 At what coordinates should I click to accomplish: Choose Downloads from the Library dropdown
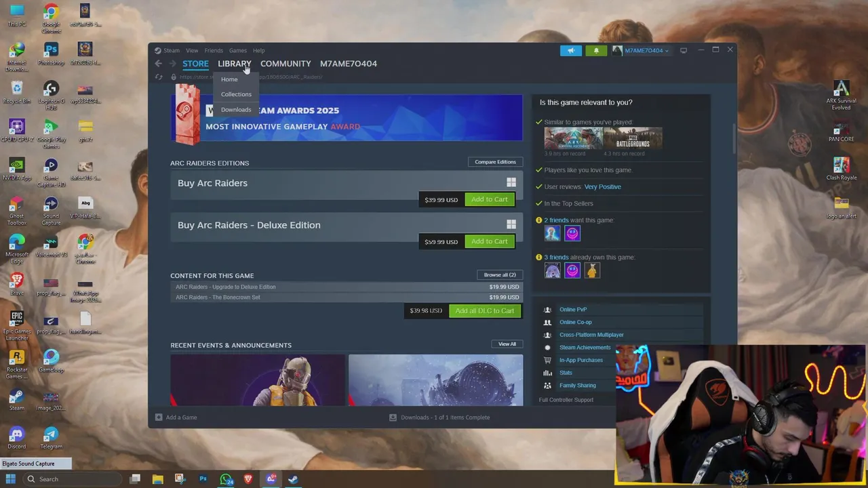pyautogui.click(x=236, y=109)
